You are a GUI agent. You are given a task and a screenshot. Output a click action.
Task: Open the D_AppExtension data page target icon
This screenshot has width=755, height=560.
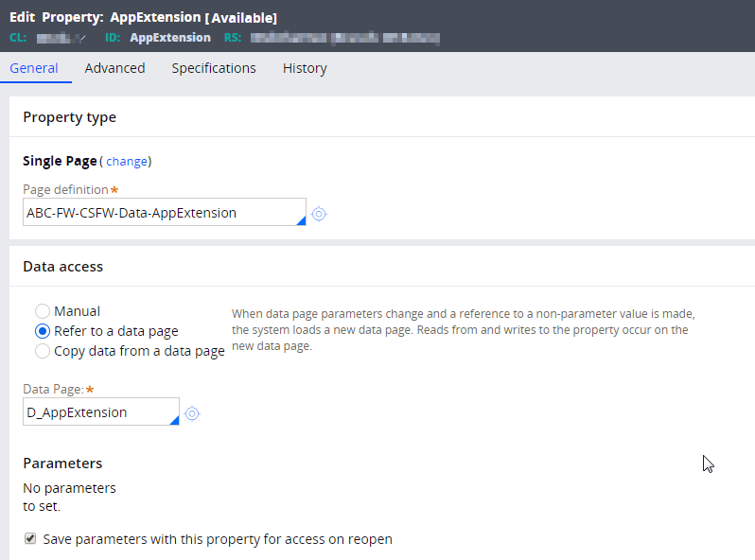pos(192,413)
